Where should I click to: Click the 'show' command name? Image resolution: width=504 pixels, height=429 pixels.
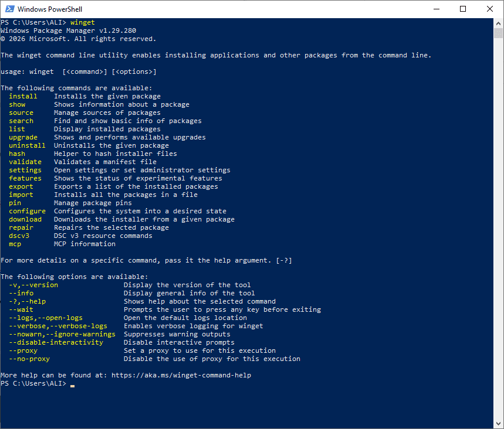point(17,104)
